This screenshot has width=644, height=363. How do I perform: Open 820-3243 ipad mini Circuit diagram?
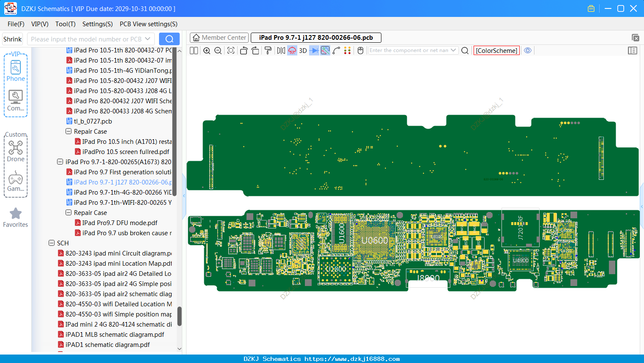115,253
